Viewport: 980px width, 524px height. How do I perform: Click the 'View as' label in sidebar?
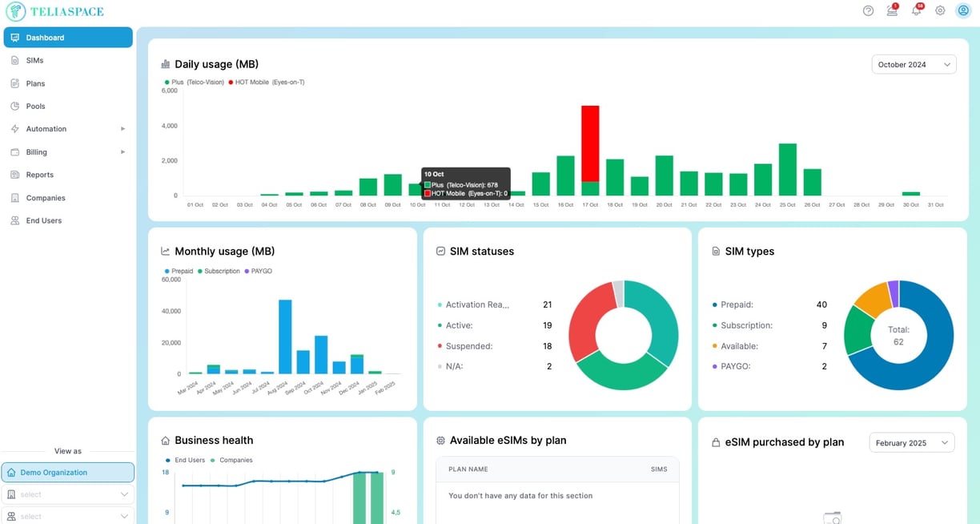(68, 451)
